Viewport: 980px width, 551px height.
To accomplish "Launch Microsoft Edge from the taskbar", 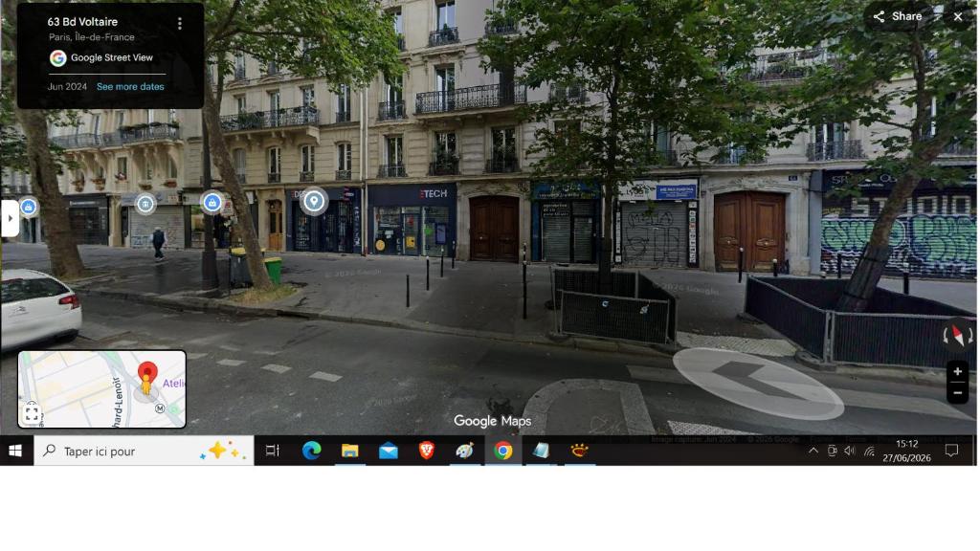I will pos(311,451).
